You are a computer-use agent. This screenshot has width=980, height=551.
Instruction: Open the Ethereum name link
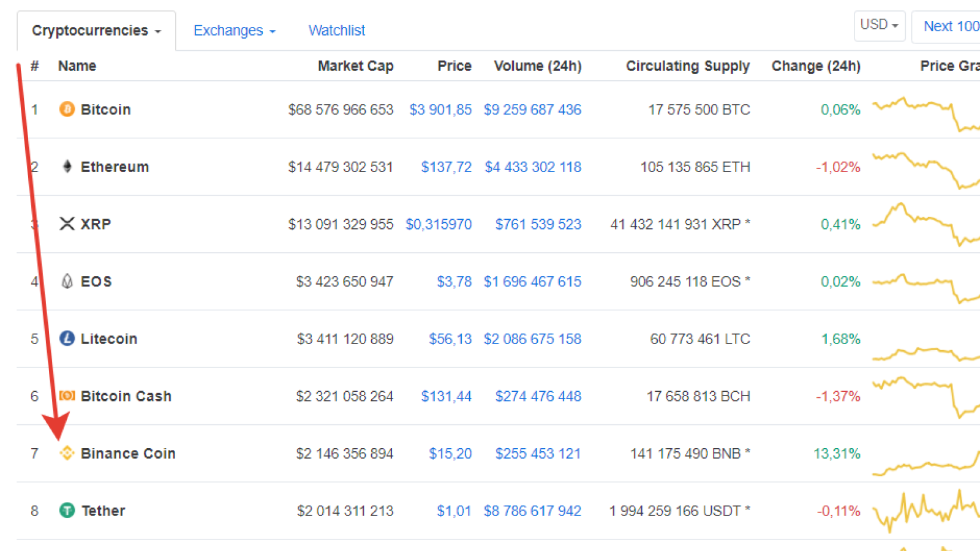pyautogui.click(x=115, y=167)
